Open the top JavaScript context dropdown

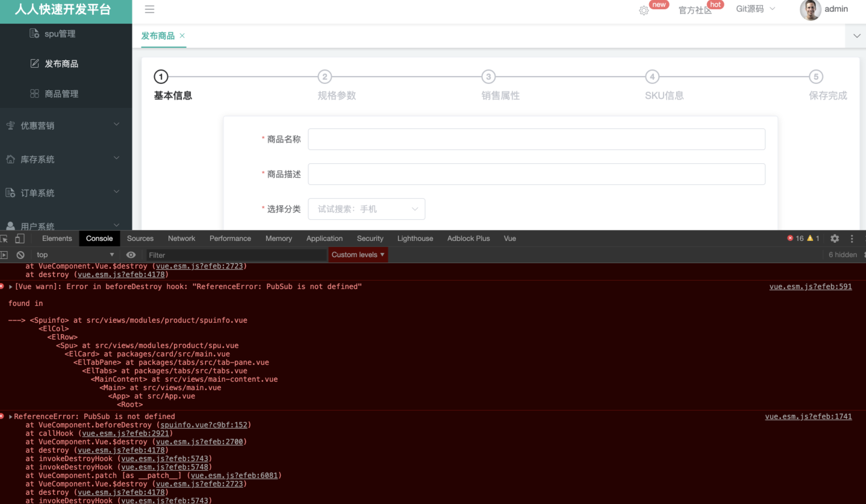click(75, 255)
